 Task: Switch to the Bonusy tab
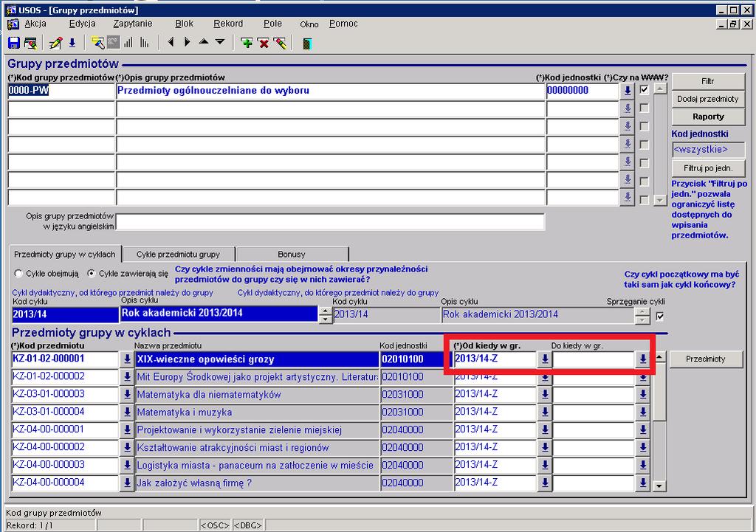(x=292, y=255)
